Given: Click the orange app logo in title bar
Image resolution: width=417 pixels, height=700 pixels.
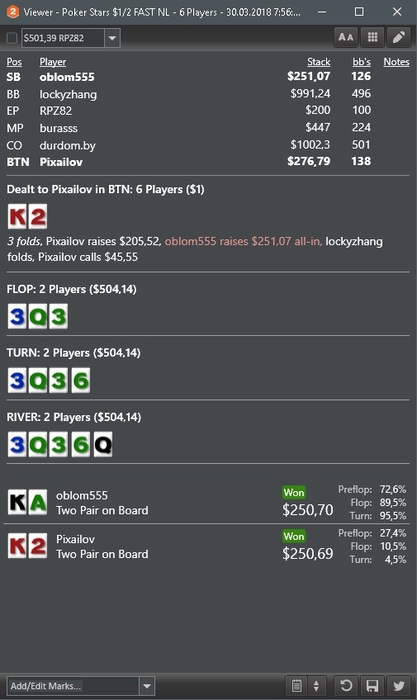Looking at the screenshot, I should coord(13,12).
